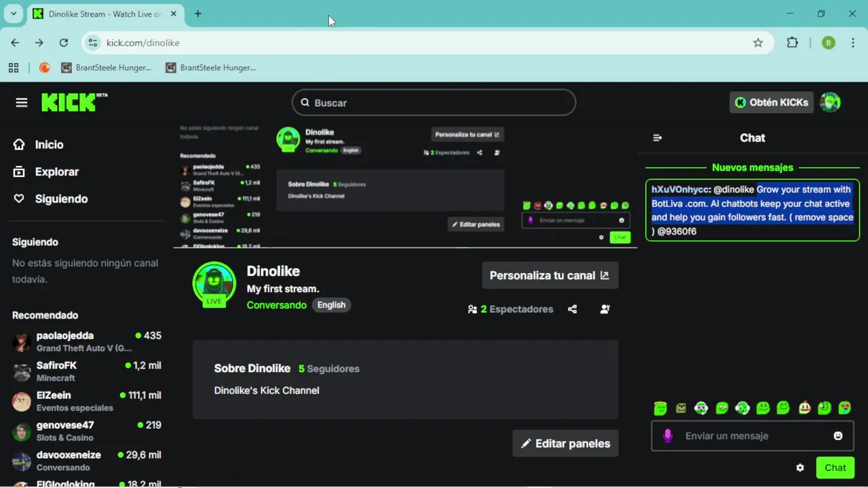Reload the page
Screen dimensions: 868x488
[x=64, y=43]
